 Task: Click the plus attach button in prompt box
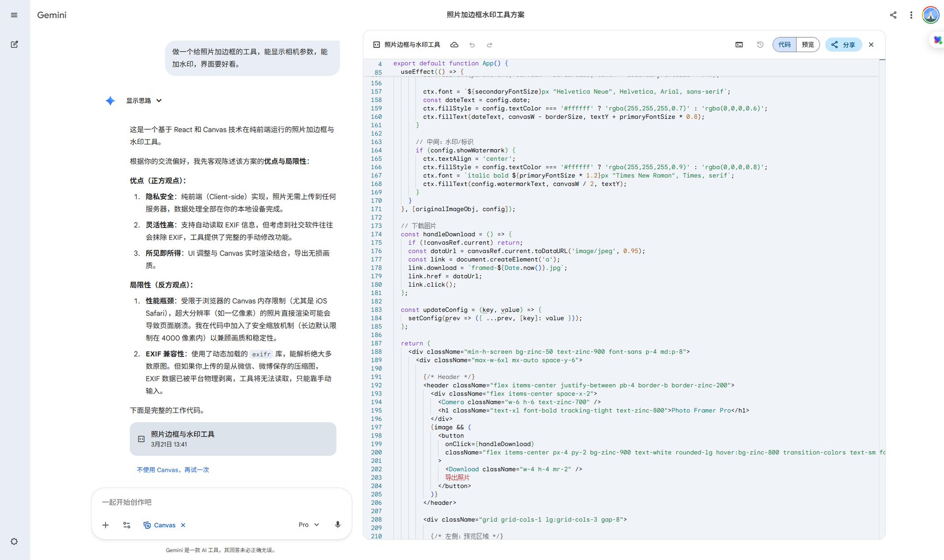point(106,525)
